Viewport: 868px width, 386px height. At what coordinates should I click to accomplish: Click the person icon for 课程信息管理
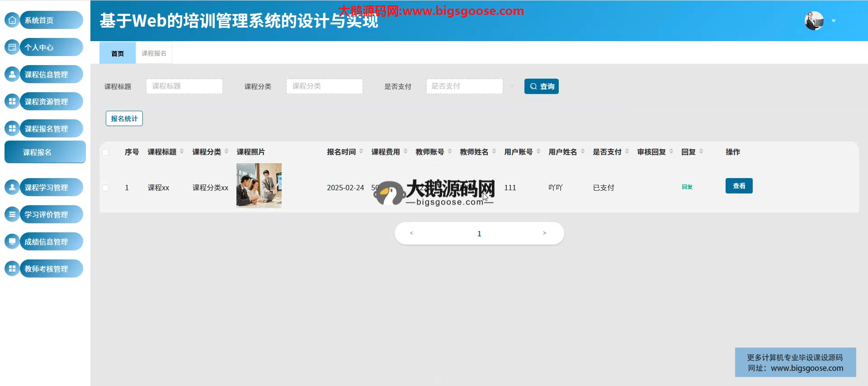click(x=12, y=74)
